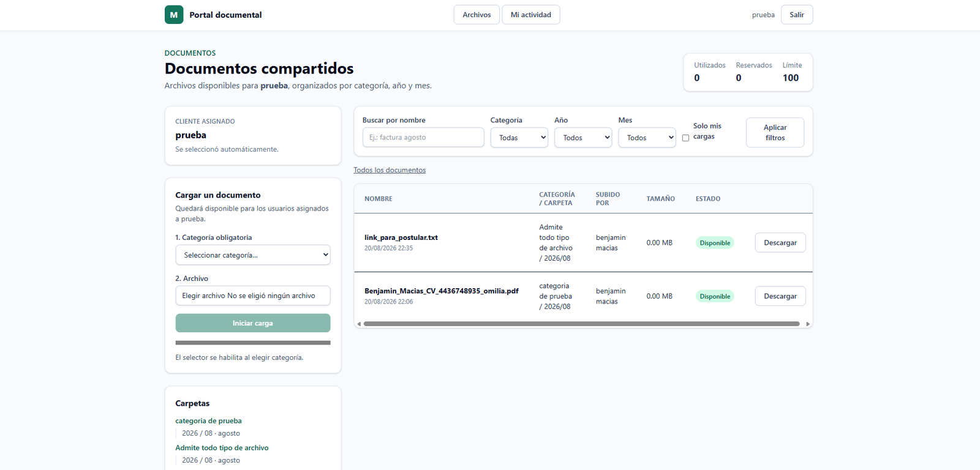This screenshot has width=980, height=470.
Task: Click the Portal documental title
Action: click(225, 15)
